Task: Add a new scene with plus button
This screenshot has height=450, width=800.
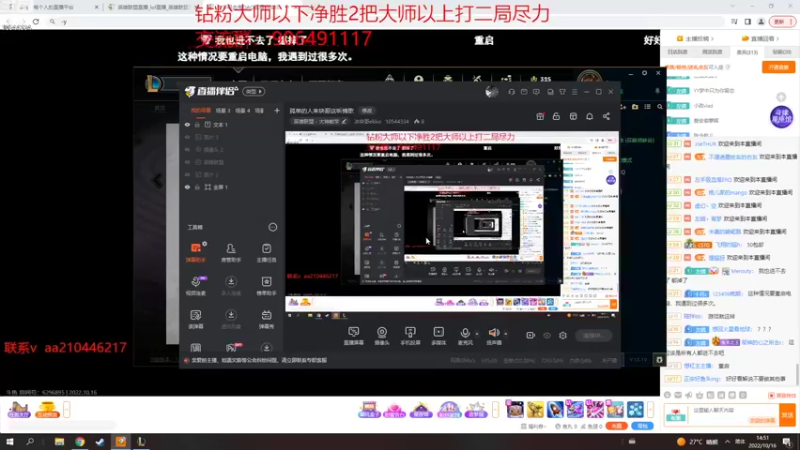Action: coord(277,110)
